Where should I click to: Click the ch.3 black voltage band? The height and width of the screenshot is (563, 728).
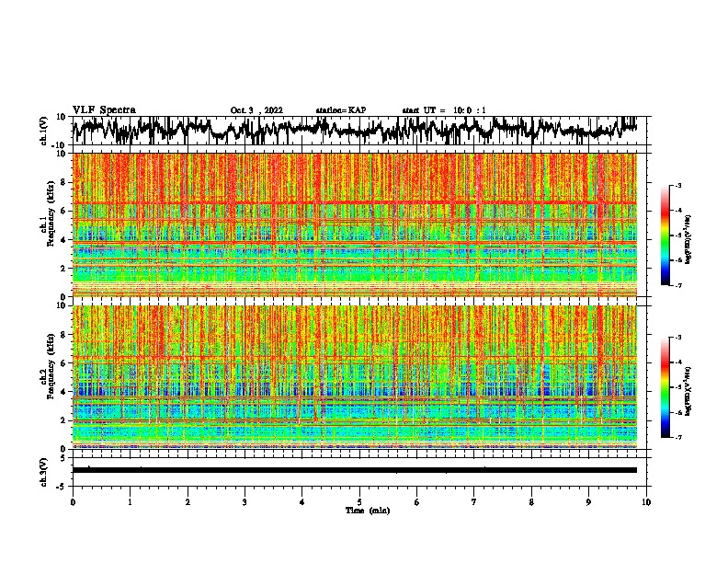click(355, 470)
